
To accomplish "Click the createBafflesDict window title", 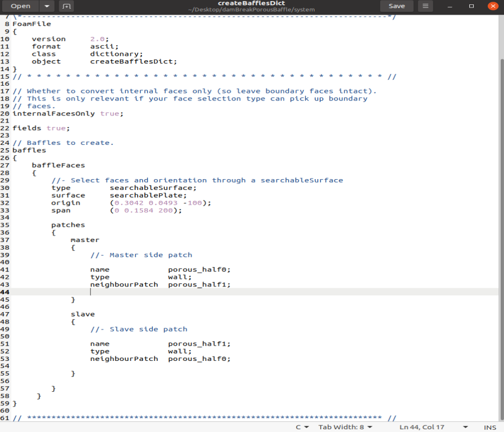I will [251, 3].
